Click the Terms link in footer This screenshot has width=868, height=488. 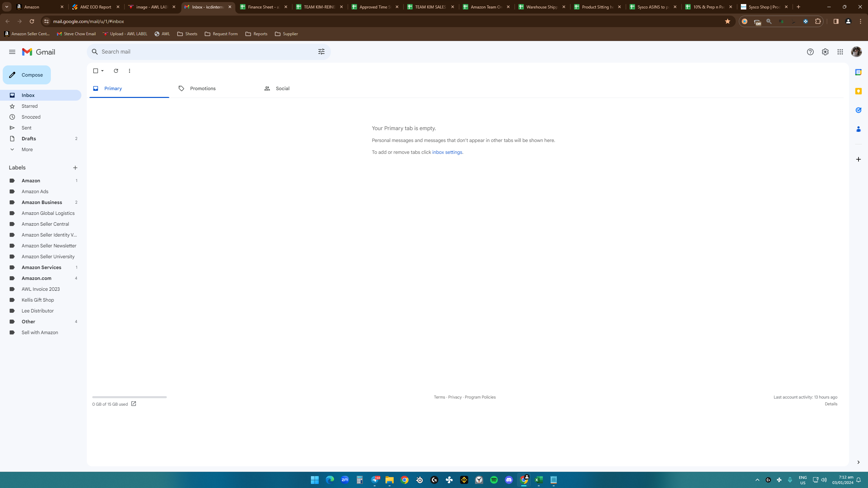tap(439, 397)
